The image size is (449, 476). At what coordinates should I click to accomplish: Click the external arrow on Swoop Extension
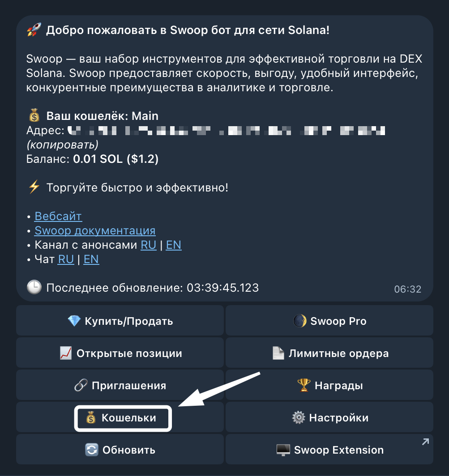tap(425, 442)
